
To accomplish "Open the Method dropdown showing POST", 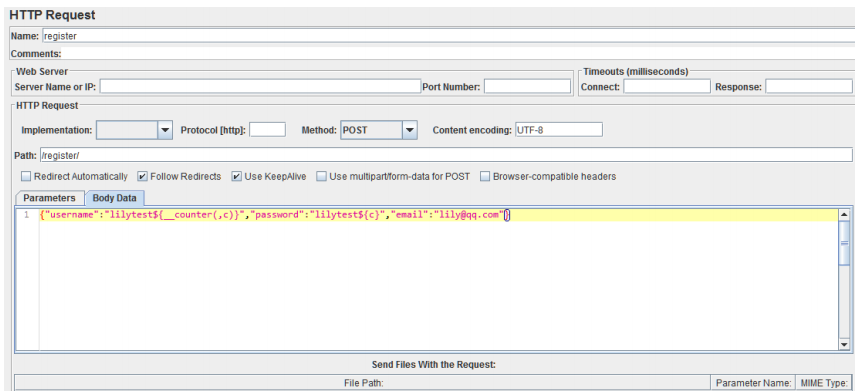I will [379, 130].
